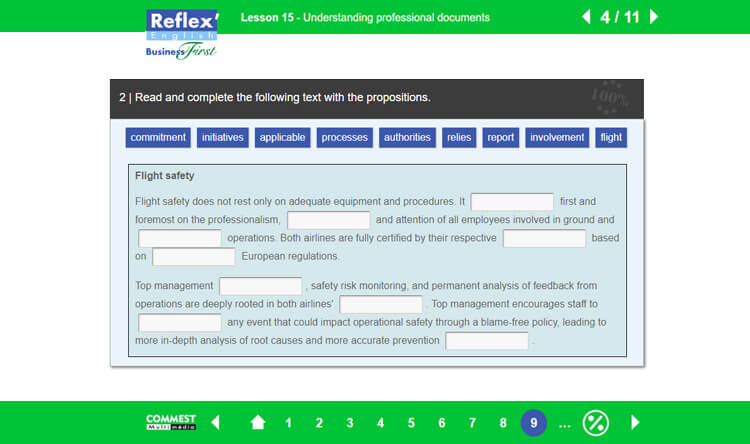
Task: Click the lesson title 'Lesson 15 - Understanding professional documents'
Action: [365, 18]
